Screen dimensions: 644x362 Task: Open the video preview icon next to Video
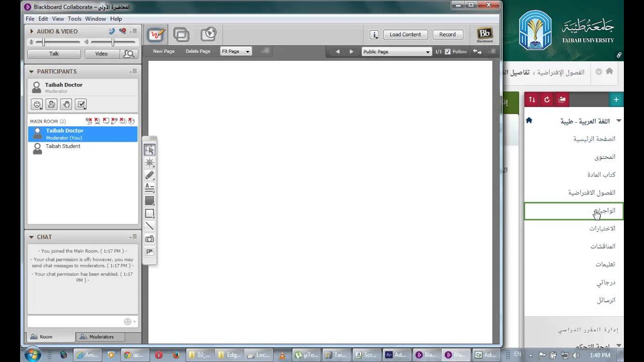click(129, 54)
